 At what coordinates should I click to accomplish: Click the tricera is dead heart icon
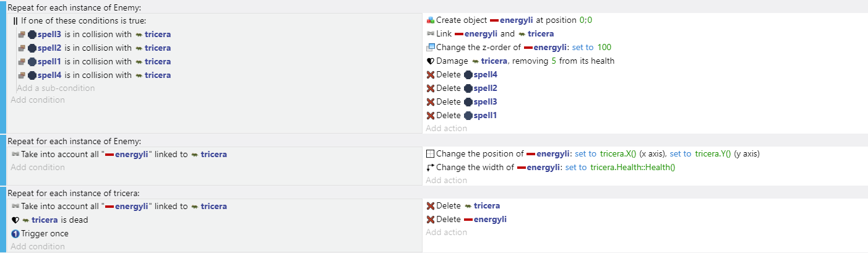(x=15, y=220)
